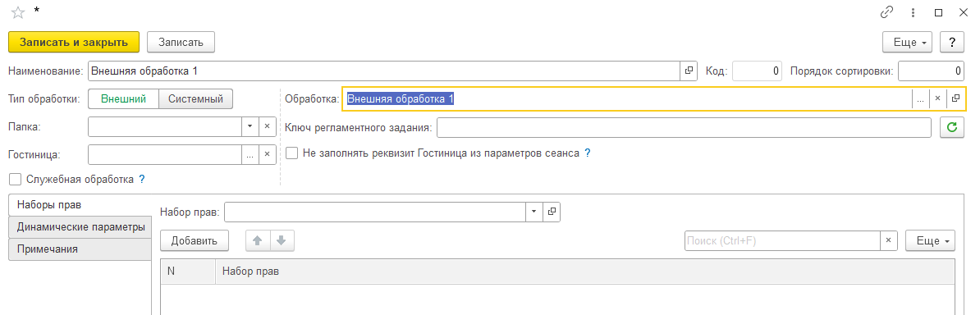
Task: Click the Гостиница input field
Action: [165, 154]
